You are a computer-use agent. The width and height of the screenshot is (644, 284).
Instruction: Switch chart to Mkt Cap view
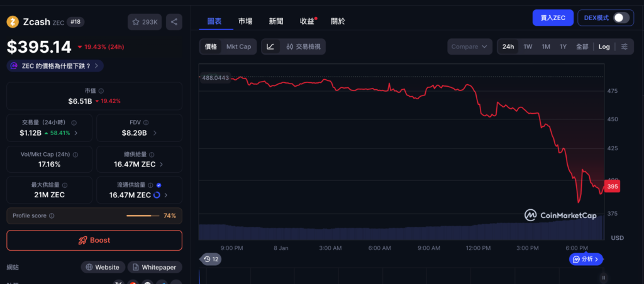[238, 46]
